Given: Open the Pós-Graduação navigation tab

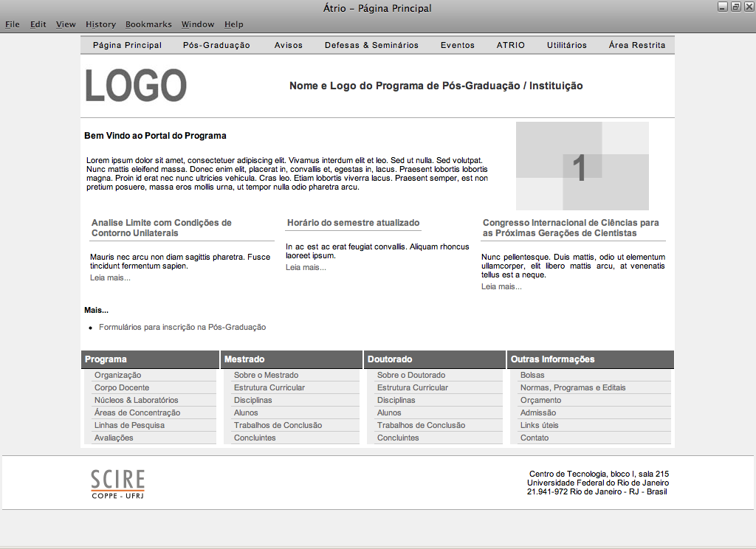Looking at the screenshot, I should click(216, 45).
